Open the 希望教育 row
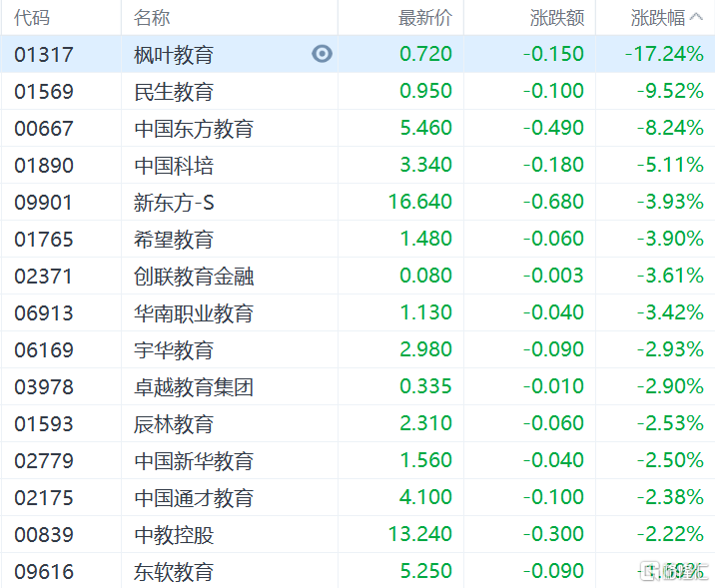The image size is (715, 588). pos(357,239)
